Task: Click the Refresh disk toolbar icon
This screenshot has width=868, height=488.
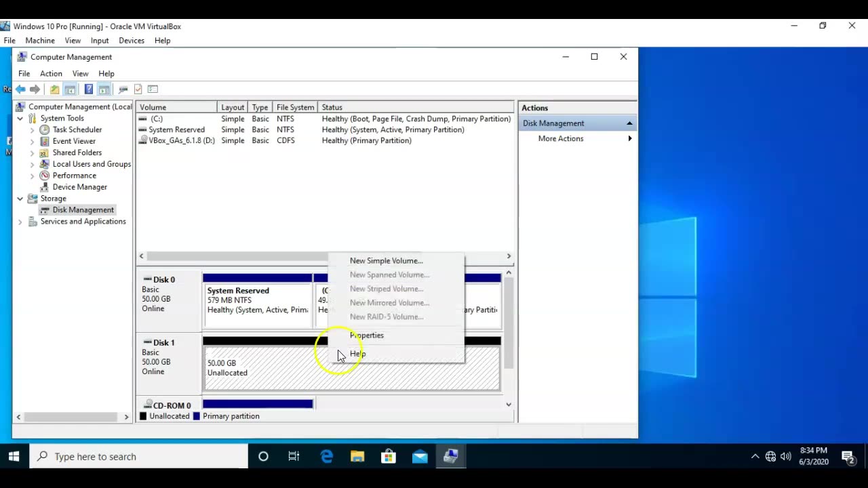Action: click(123, 89)
